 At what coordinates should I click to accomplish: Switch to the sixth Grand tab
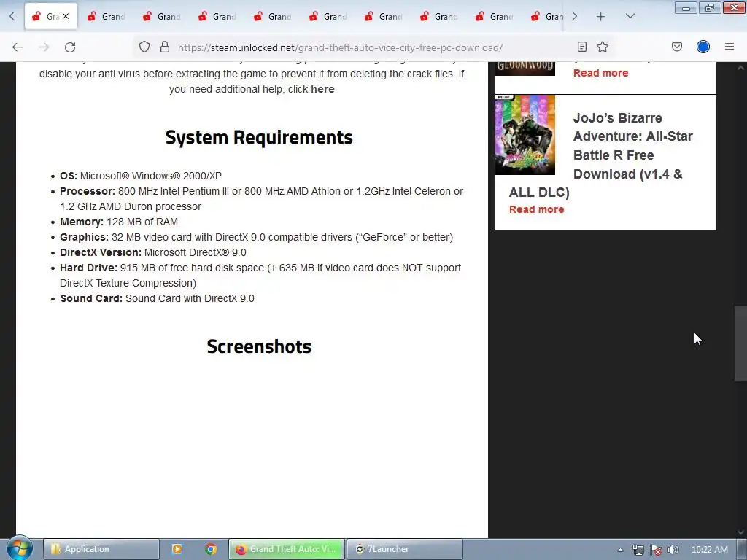tap(328, 17)
